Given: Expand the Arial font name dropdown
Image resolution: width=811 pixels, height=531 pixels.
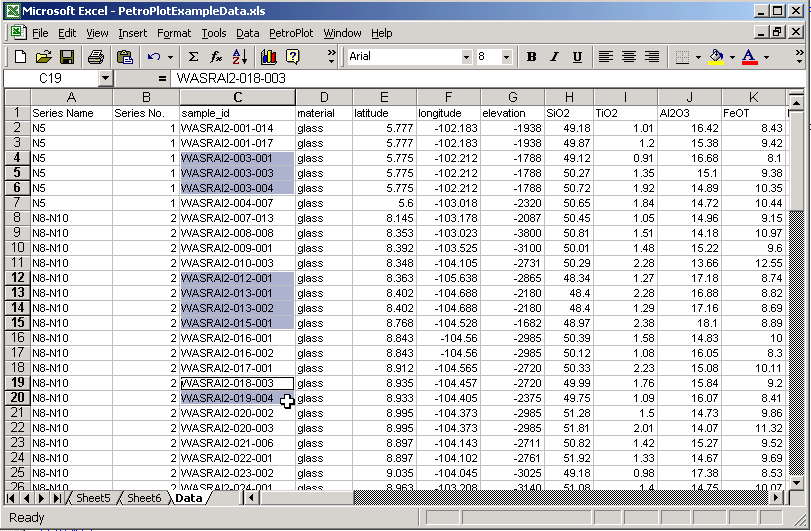Looking at the screenshot, I should tap(467, 57).
